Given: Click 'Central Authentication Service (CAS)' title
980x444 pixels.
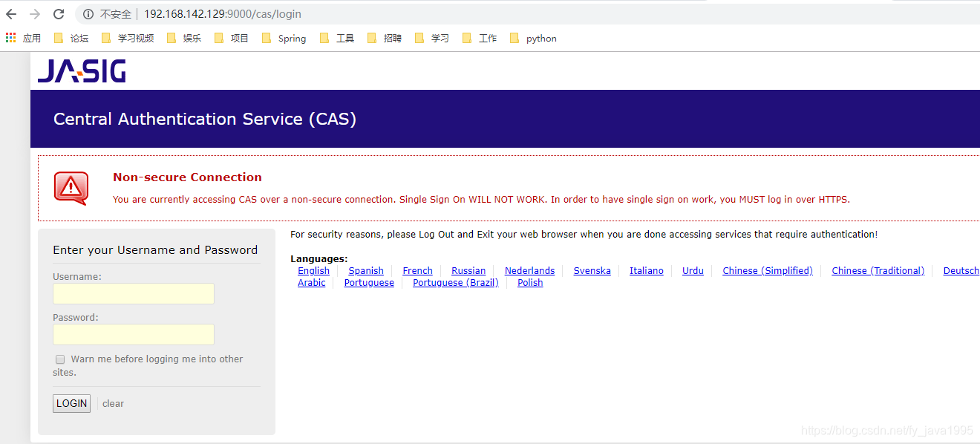Looking at the screenshot, I should point(205,120).
